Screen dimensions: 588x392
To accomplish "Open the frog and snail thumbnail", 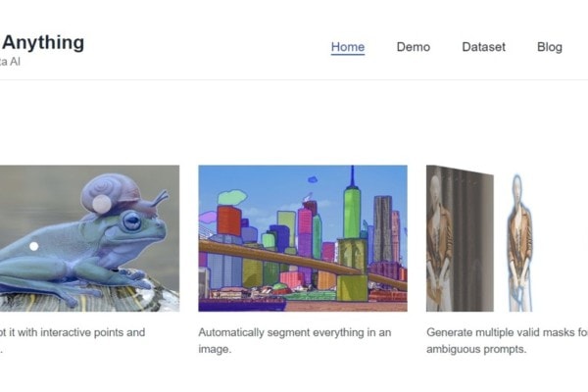I will click(89, 238).
